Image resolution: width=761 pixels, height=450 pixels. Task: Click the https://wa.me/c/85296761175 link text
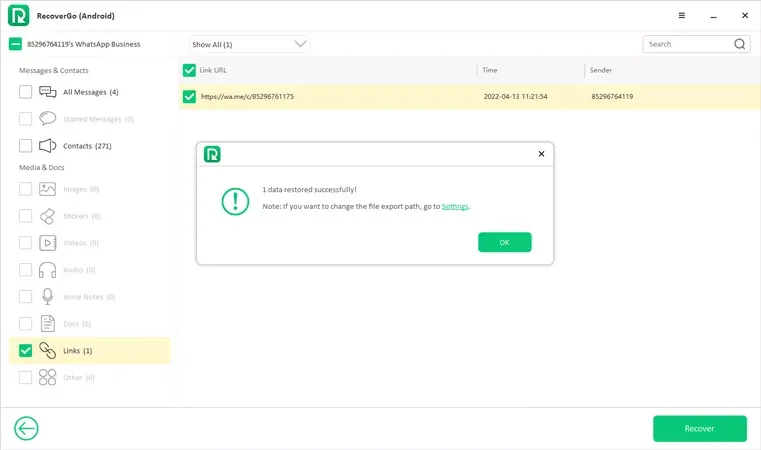[248, 97]
